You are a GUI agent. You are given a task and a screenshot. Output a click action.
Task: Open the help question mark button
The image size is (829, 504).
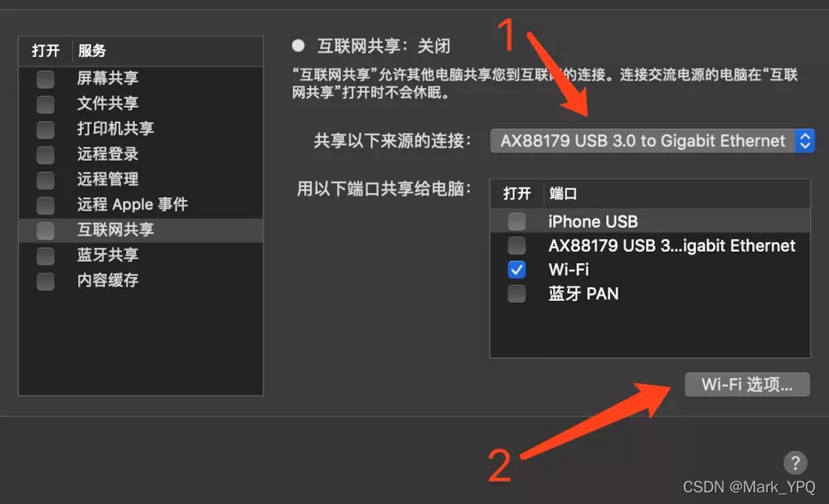(x=795, y=463)
